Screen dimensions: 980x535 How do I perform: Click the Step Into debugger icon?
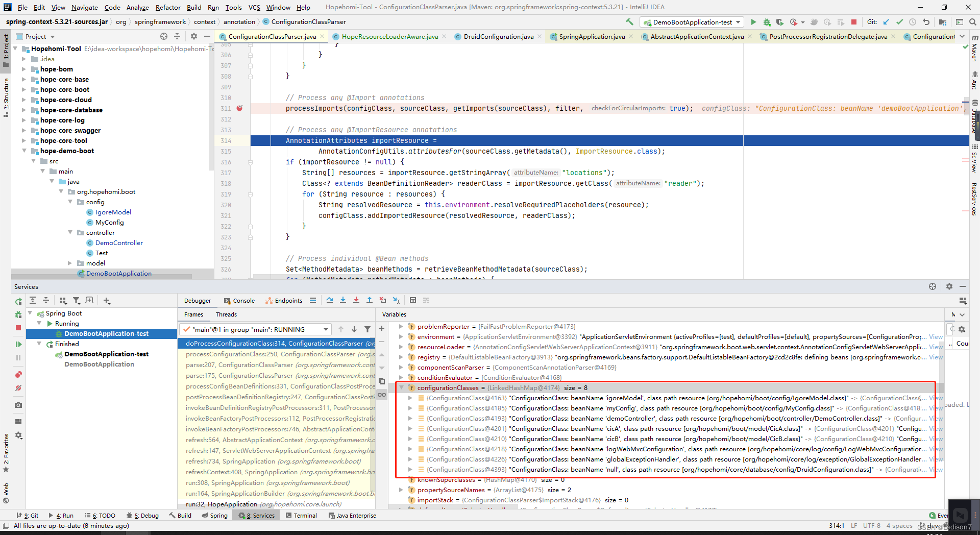343,300
